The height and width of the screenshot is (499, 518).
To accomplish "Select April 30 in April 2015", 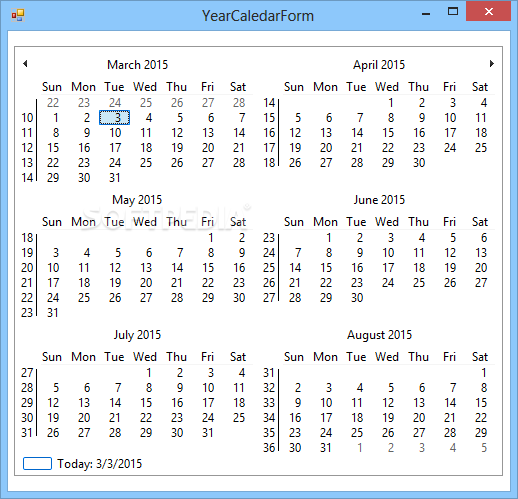I will (419, 163).
